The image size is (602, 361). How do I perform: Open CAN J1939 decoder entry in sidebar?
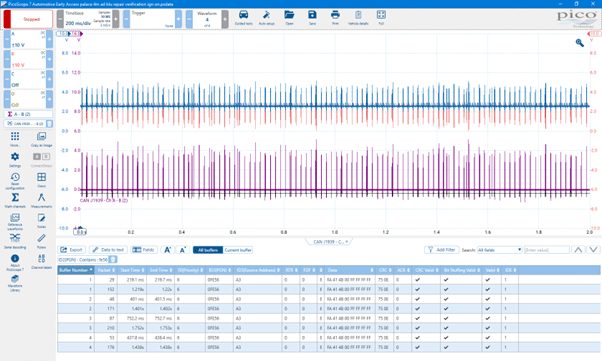(x=25, y=124)
